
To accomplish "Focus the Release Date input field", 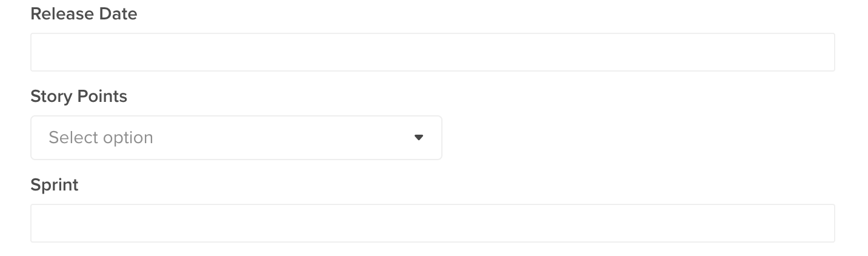I will point(433,52).
